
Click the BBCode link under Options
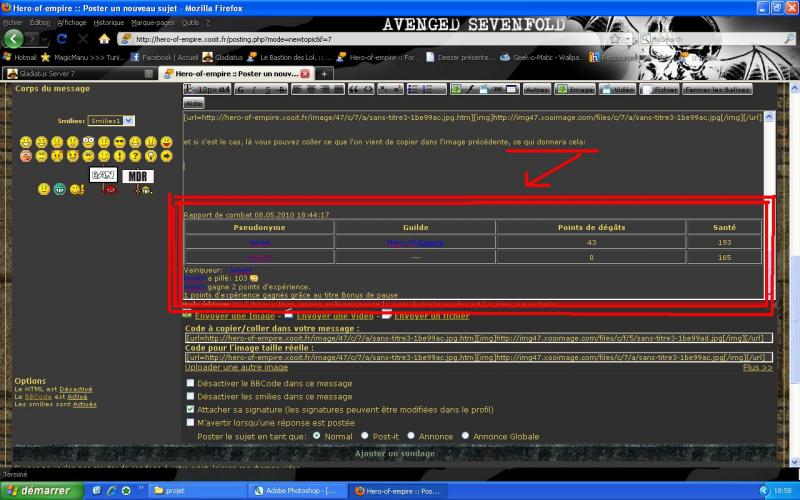38,396
